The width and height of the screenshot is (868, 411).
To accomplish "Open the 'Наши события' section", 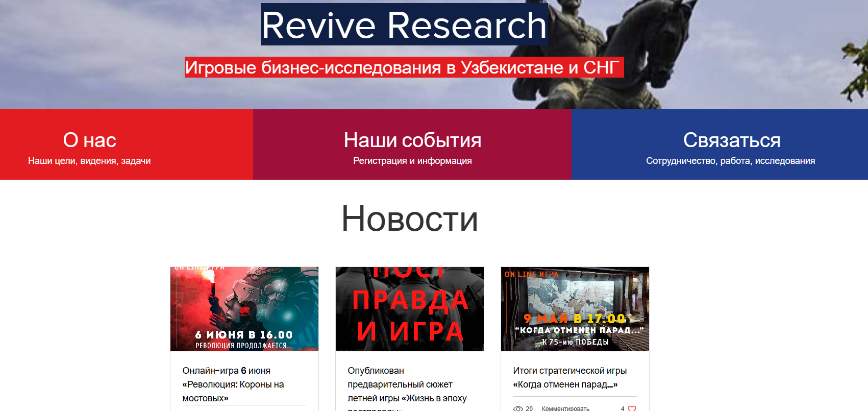I will [x=412, y=140].
